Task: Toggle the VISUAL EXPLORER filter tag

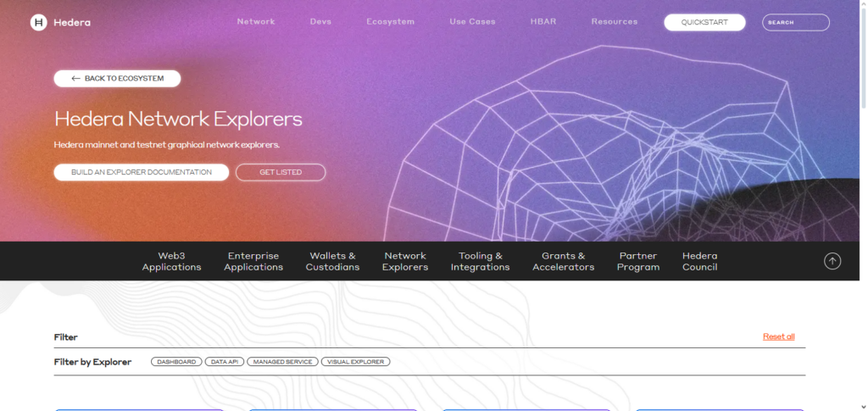Action: point(355,362)
